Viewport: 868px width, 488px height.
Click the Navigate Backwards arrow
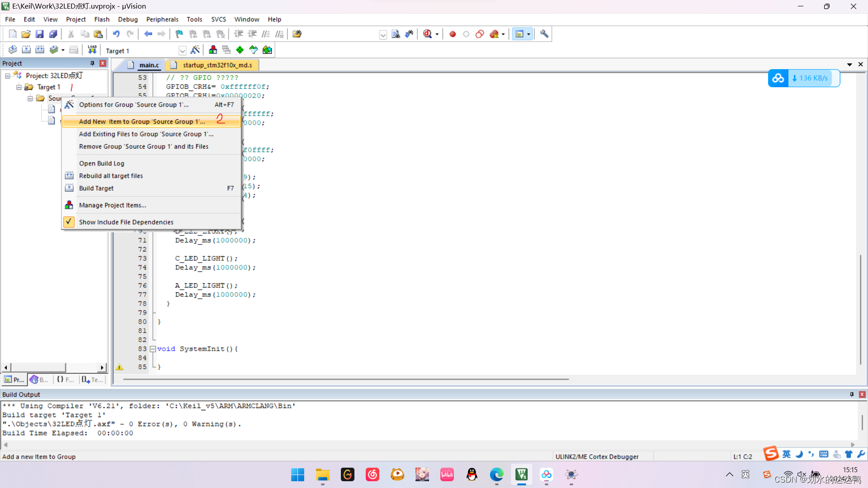coord(148,34)
